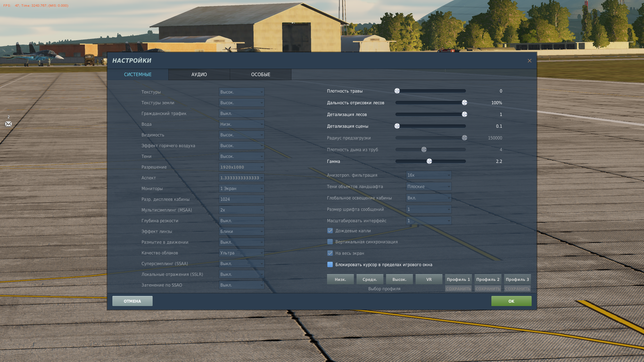Enable Блокировать курсор в пределах игрового окна

coord(330,264)
